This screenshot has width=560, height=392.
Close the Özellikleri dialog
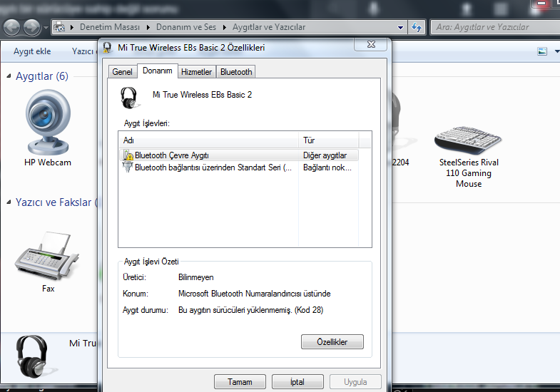[371, 44]
